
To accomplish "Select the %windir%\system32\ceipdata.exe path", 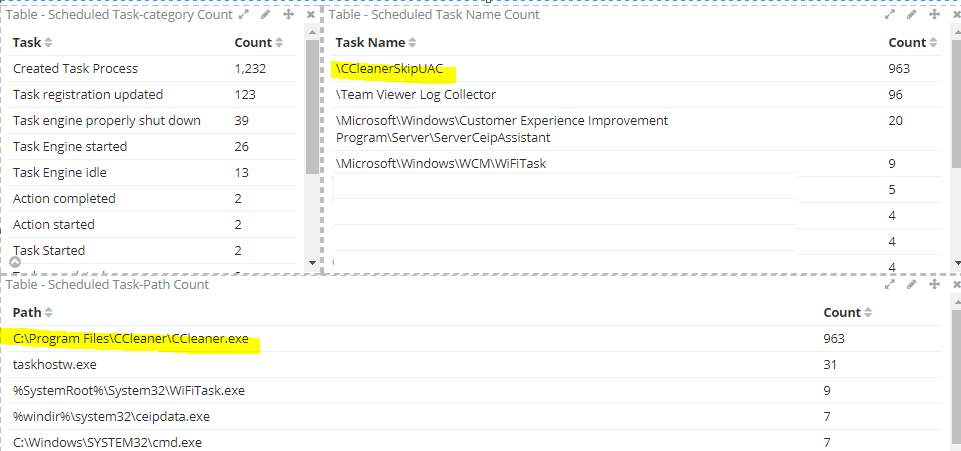I will 111,417.
